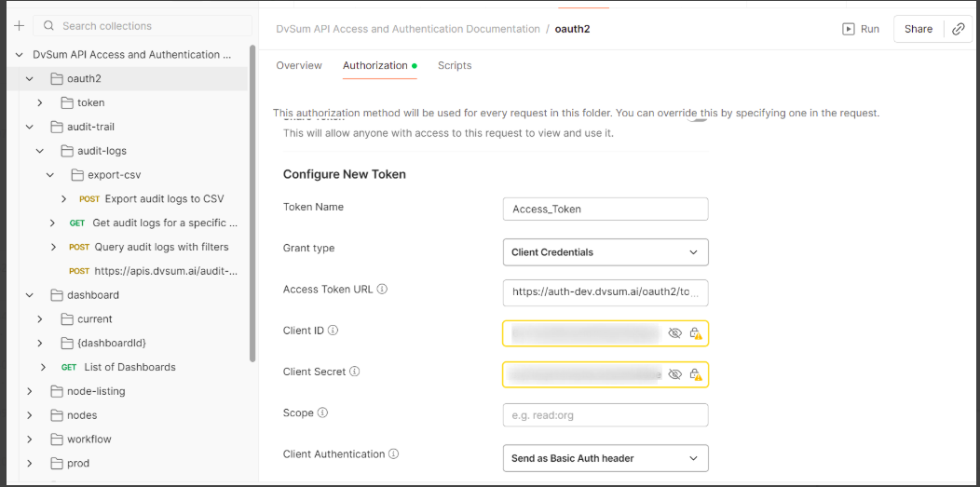Viewport: 980px width, 487px height.
Task: Click the {dashboardId} folder icon
Action: coord(67,343)
